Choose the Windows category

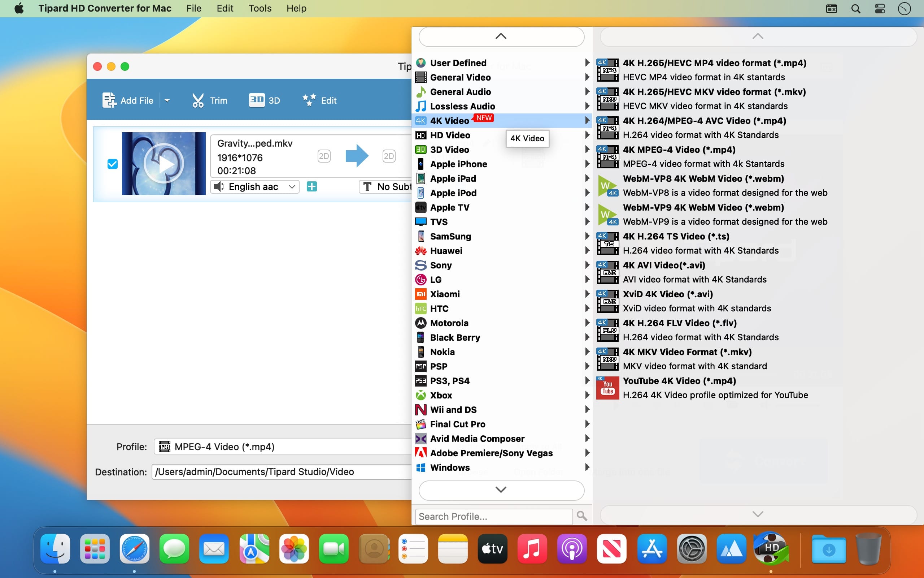(x=502, y=467)
